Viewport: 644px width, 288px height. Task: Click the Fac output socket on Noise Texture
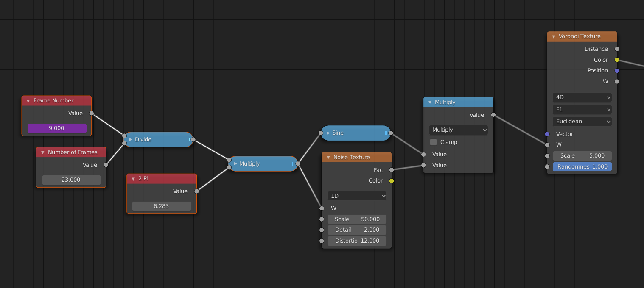click(x=391, y=170)
